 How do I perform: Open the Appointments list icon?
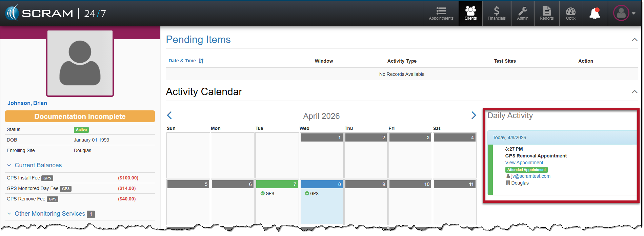pyautogui.click(x=441, y=14)
